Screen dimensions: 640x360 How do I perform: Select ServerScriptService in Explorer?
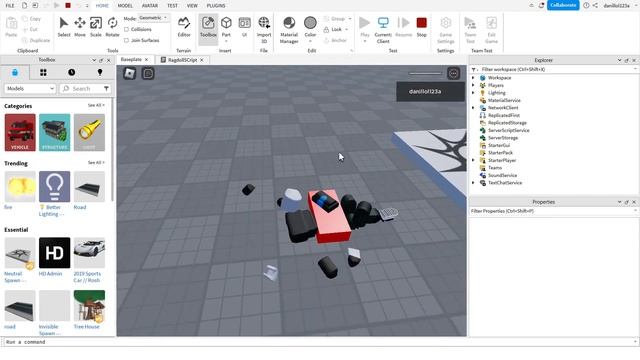click(508, 130)
